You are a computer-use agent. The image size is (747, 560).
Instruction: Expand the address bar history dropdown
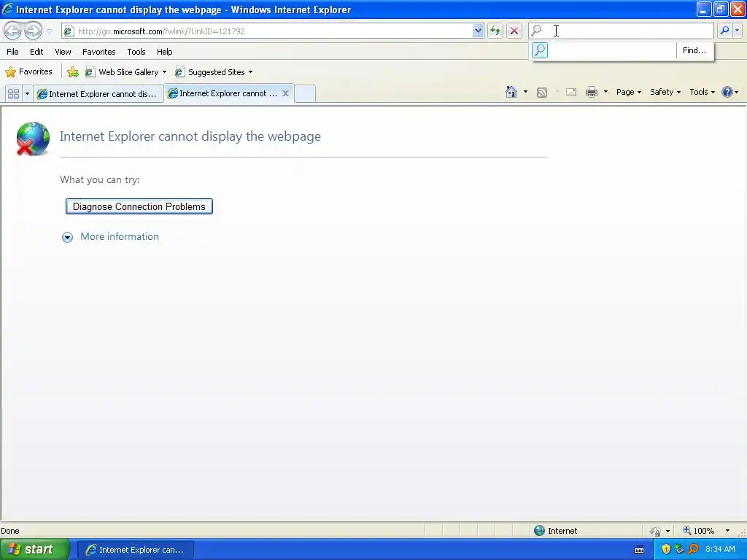click(478, 31)
